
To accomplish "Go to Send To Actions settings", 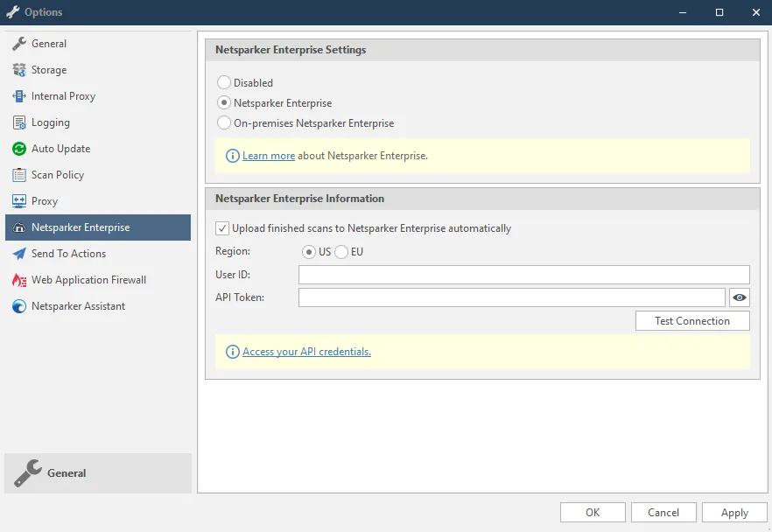I will pyautogui.click(x=98, y=254).
